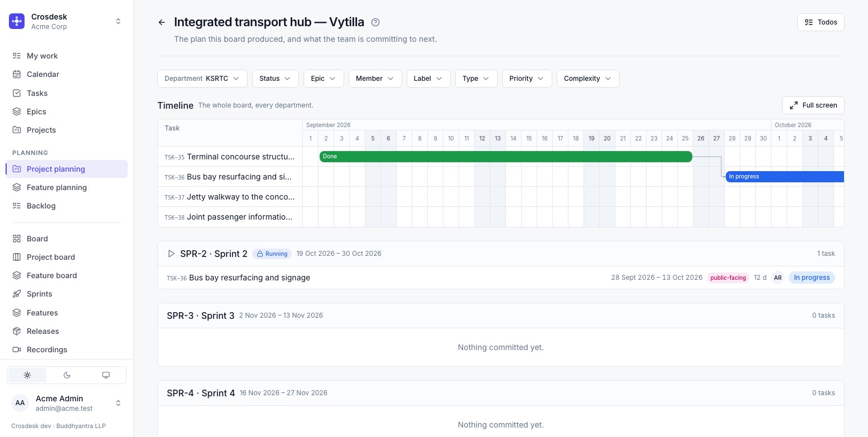Open the Member filter dropdown
This screenshot has width=868, height=437.
tap(375, 79)
